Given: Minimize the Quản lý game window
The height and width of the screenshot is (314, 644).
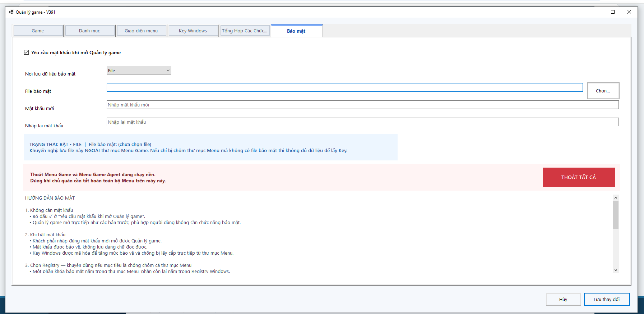Looking at the screenshot, I should click(597, 12).
